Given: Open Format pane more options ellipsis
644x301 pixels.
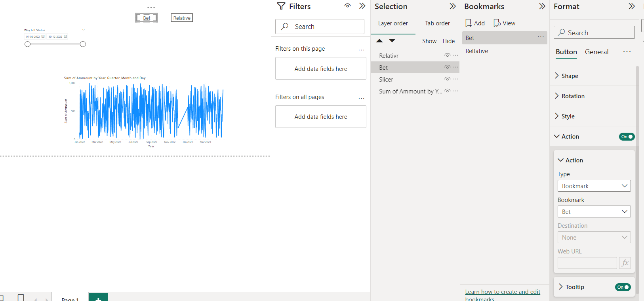Looking at the screenshot, I should pos(627,51).
